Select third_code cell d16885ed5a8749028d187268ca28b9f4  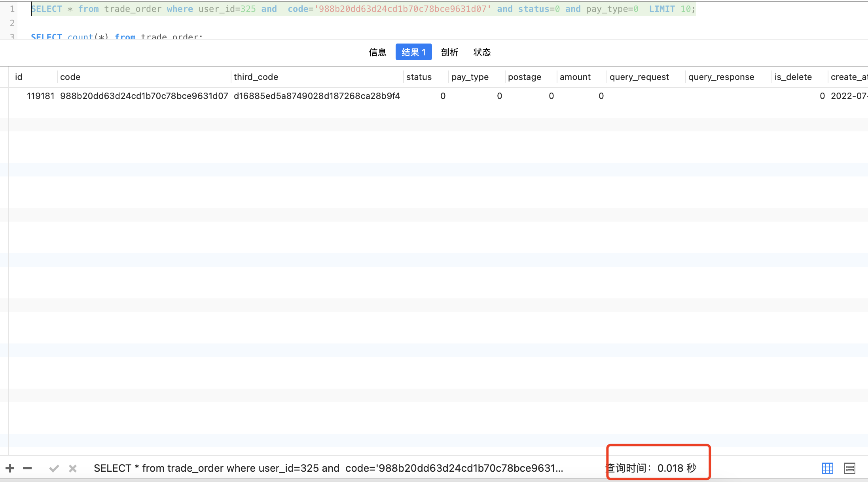(x=317, y=96)
